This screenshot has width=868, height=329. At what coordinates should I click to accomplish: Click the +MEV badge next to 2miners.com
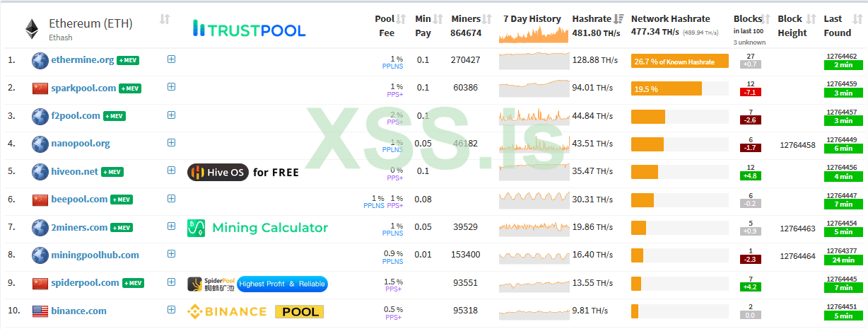(x=122, y=227)
